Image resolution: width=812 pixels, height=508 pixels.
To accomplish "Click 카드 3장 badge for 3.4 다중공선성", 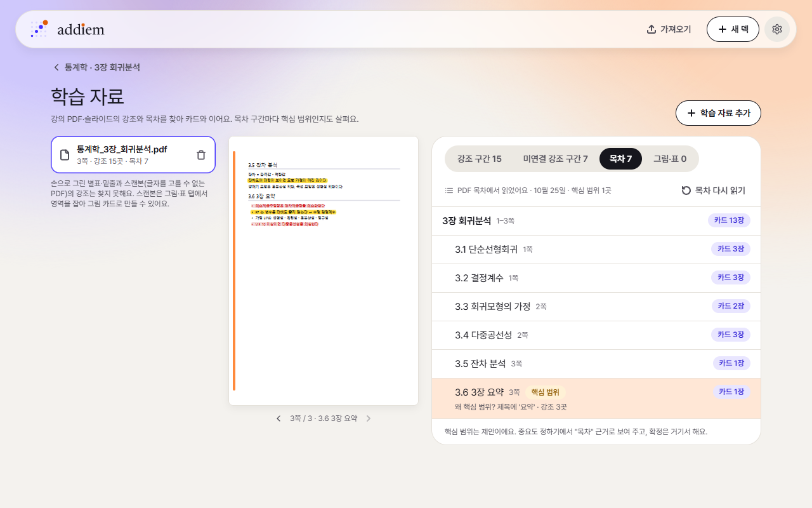I will click(x=731, y=335).
